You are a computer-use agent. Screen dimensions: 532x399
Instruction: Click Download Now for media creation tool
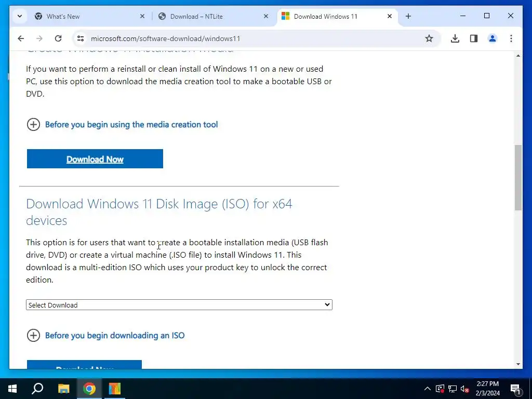(x=95, y=159)
